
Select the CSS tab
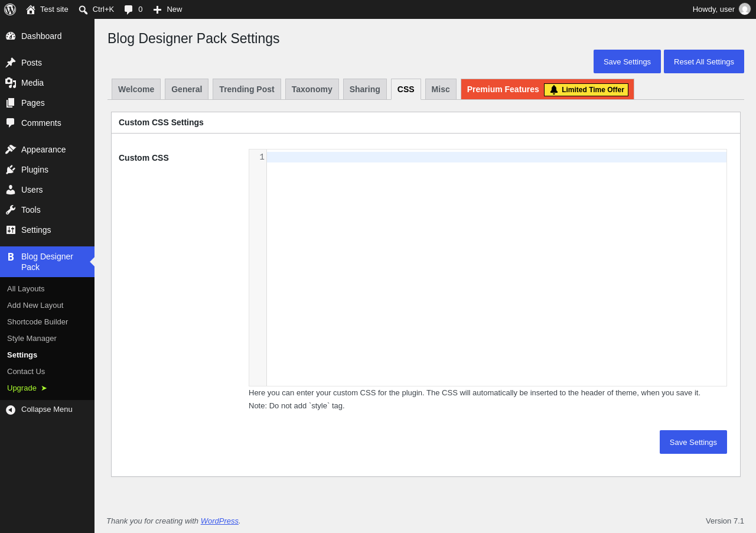click(406, 89)
